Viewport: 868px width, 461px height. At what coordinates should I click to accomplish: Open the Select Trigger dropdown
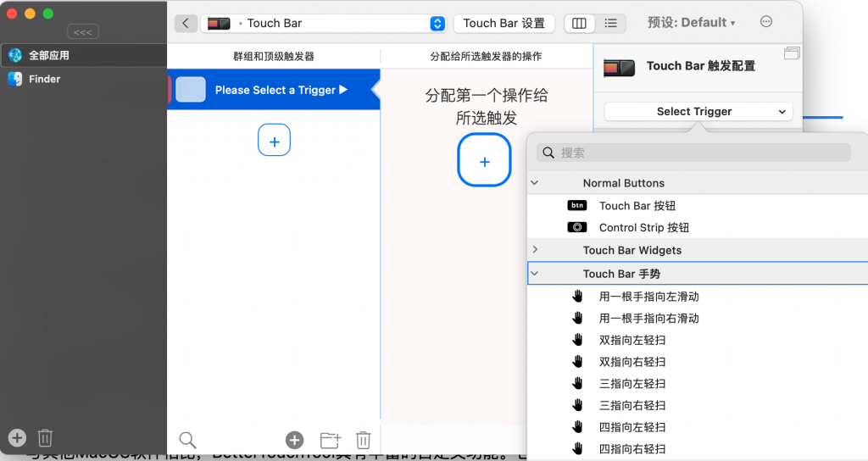point(698,111)
